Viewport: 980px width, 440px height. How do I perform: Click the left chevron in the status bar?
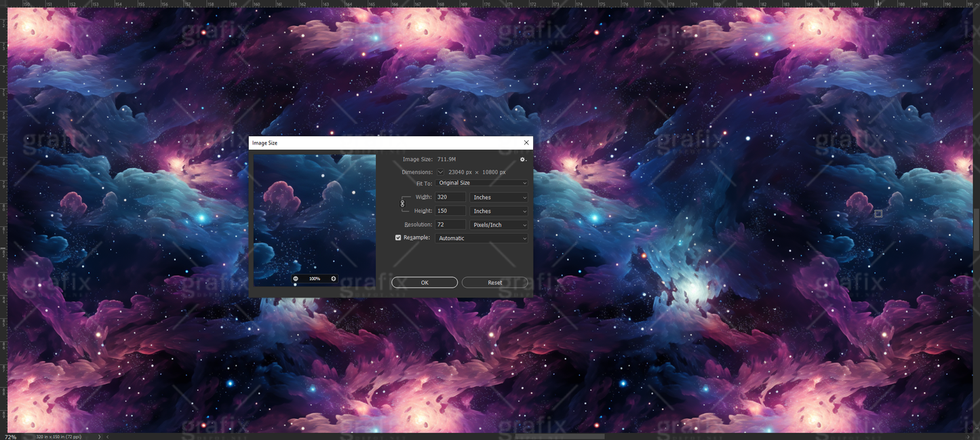[x=106, y=436]
